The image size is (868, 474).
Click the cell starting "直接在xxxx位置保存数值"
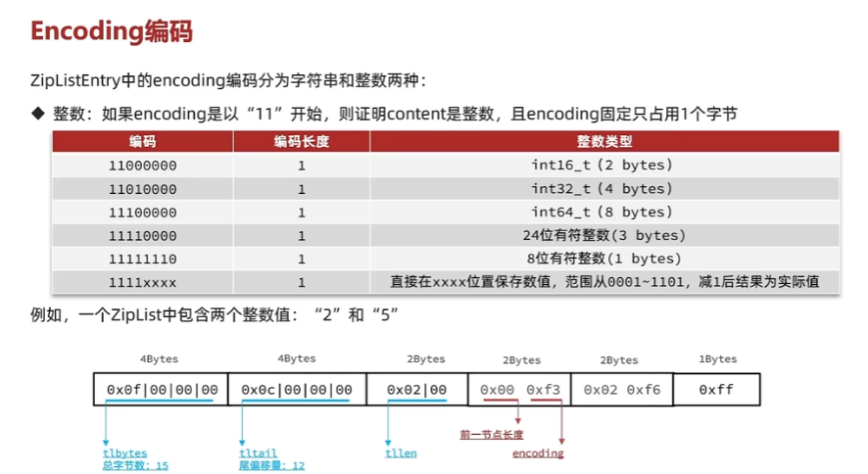604,282
